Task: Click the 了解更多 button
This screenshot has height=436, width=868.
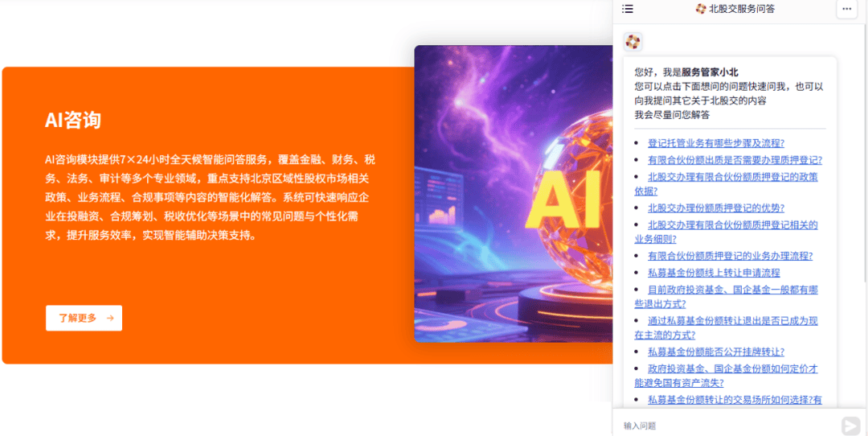Action: 84,318
